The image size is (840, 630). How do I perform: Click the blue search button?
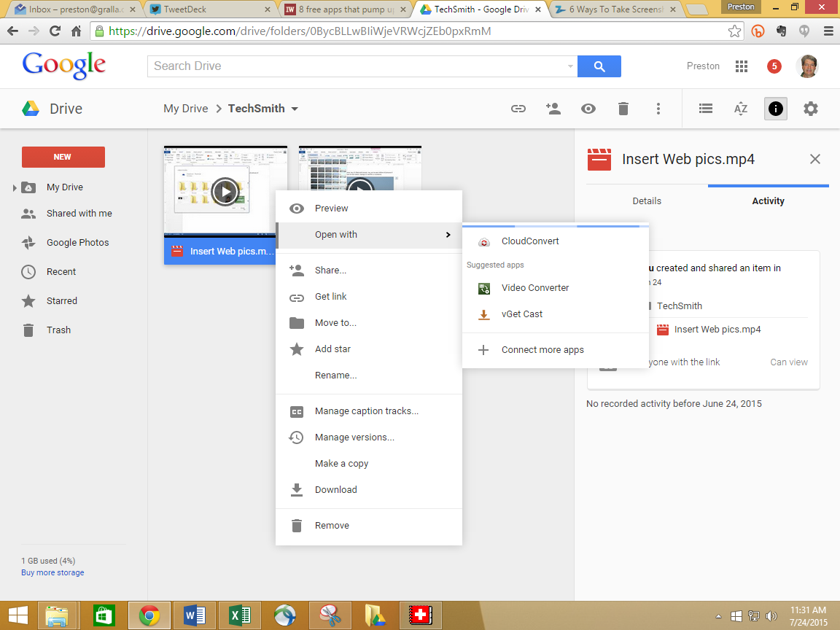599,66
